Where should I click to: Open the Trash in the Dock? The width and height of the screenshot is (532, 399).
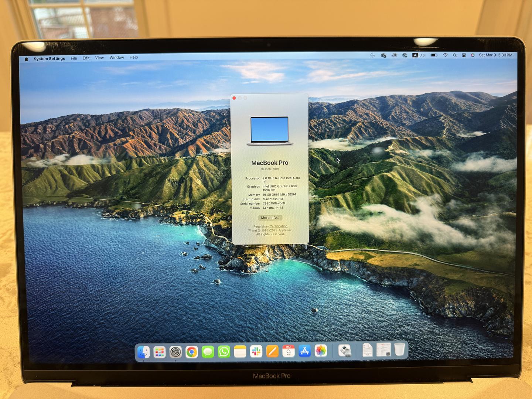399,349
